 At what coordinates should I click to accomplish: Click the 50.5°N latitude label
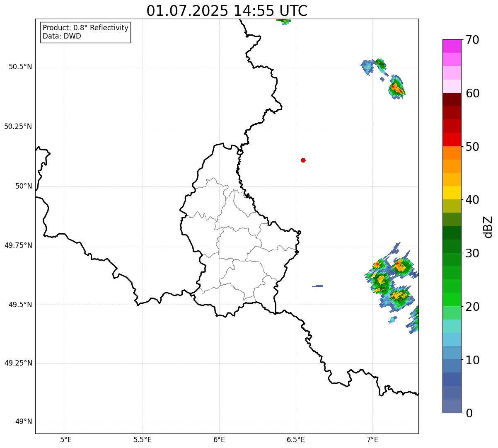(20, 67)
